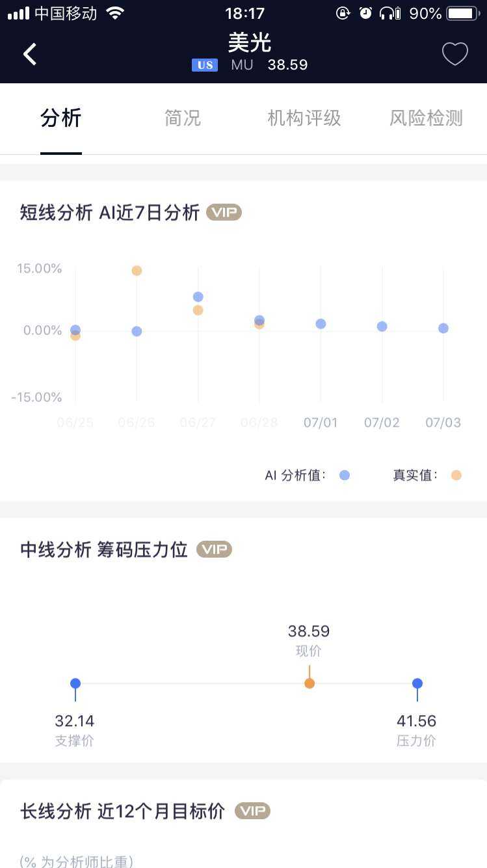Tap the heart favorite icon
487x868 pixels.
[455, 54]
